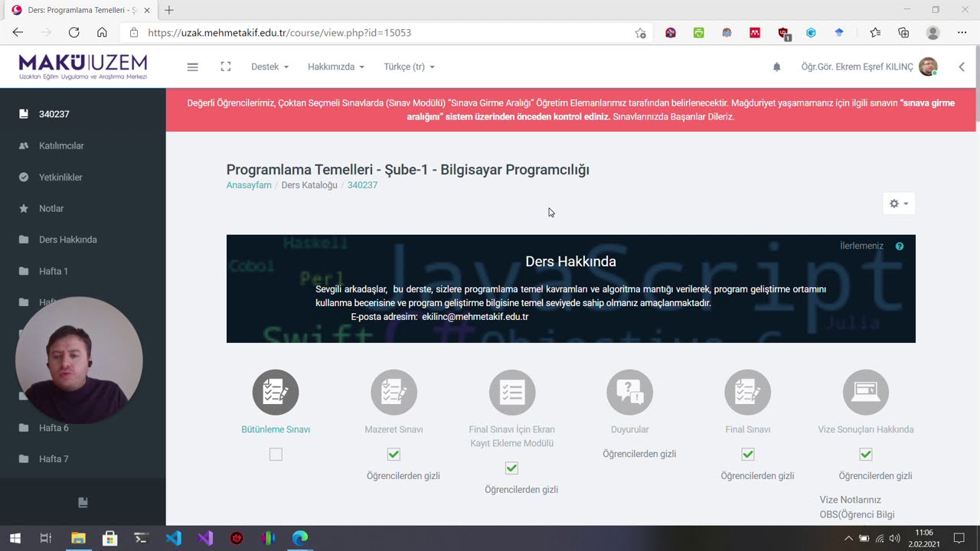The height and width of the screenshot is (551, 980).
Task: Click the Anasayfam breadcrumb link
Action: click(249, 185)
